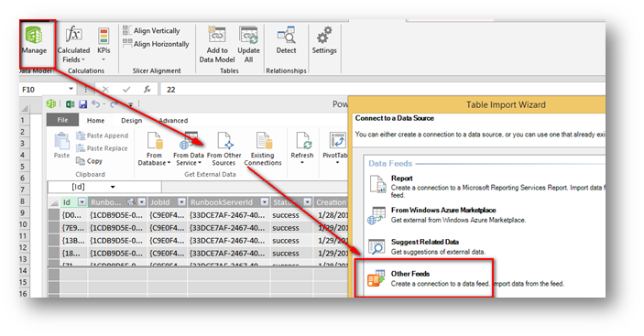This screenshot has height=336, width=644.
Task: Open the File tab in PowerPivot window
Action: pos(62,120)
